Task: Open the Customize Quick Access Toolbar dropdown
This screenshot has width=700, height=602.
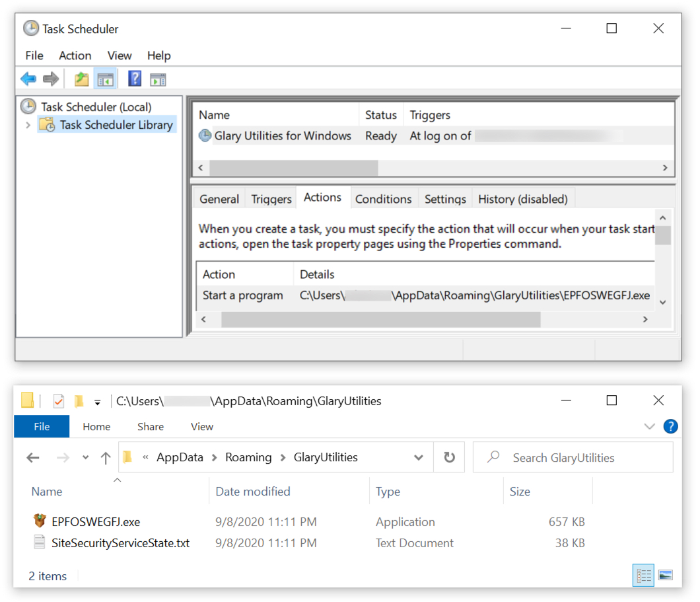Action: (97, 402)
